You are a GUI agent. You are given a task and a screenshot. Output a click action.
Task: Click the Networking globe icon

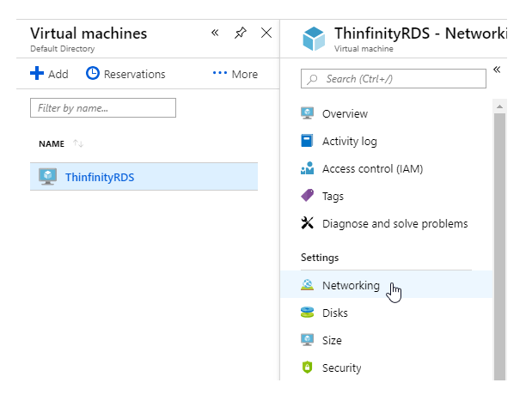point(307,285)
